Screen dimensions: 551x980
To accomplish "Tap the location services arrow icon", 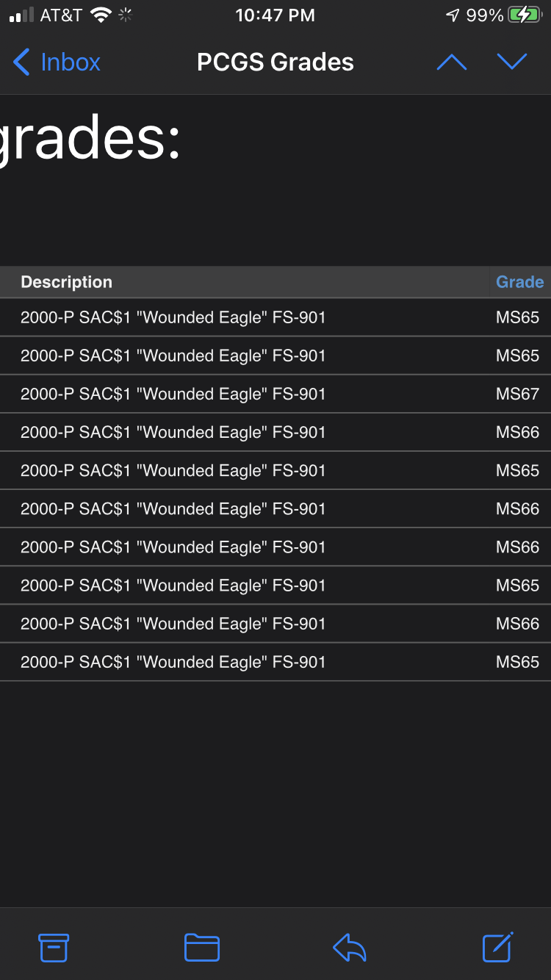I will tap(453, 15).
